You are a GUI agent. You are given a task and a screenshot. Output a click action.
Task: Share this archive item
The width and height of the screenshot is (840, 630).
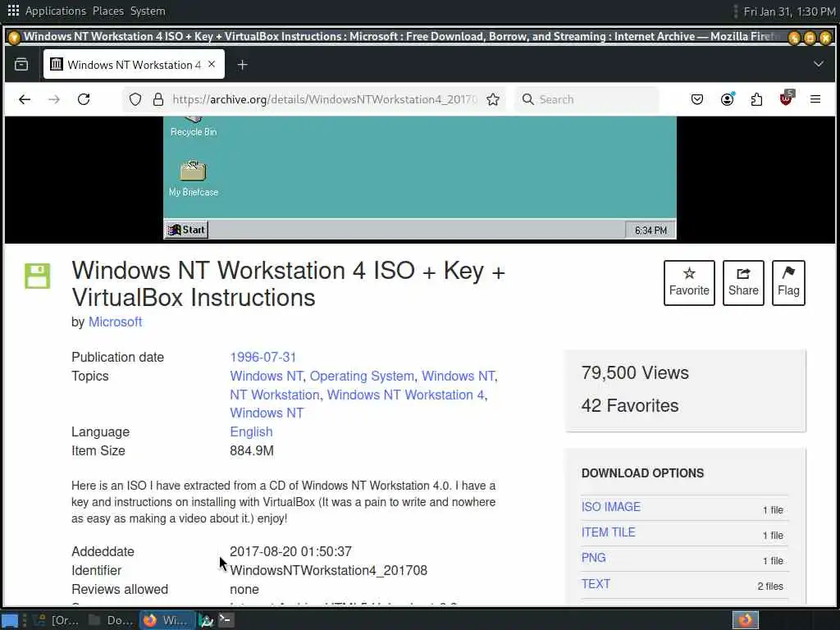pyautogui.click(x=743, y=283)
